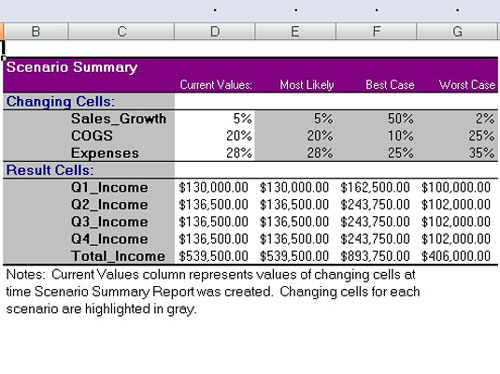Click the Scenario Summary title cell
Viewport: 500px width, 374px height.
point(72,67)
